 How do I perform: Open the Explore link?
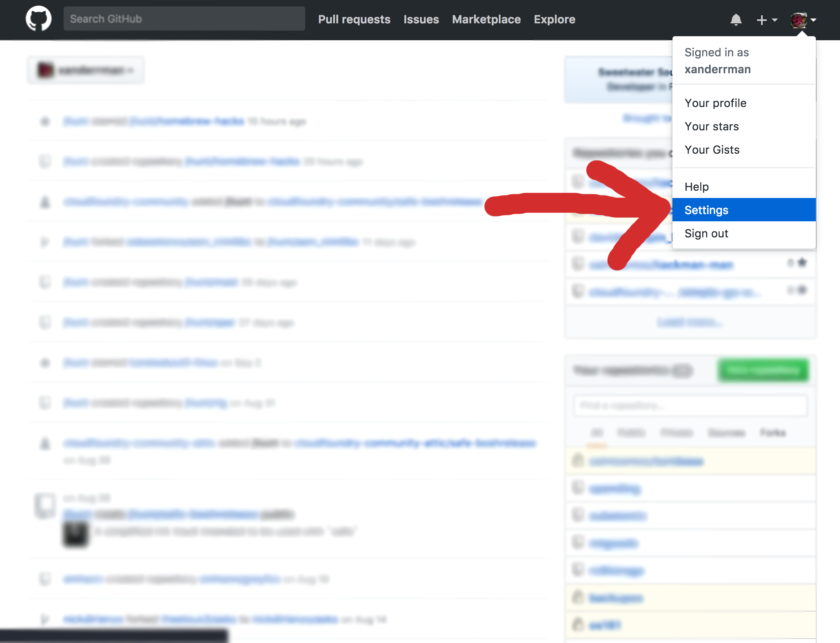click(554, 19)
